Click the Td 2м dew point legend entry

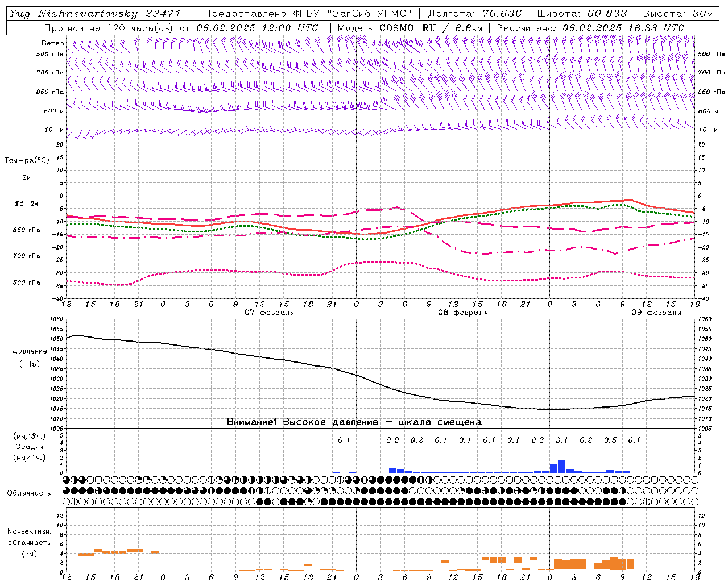coord(26,203)
